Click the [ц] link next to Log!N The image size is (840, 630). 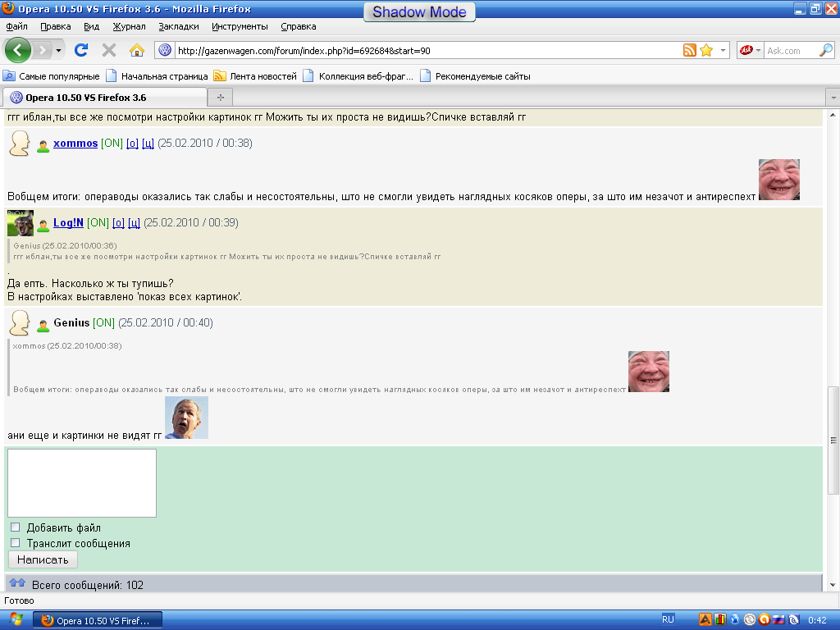[x=134, y=223]
